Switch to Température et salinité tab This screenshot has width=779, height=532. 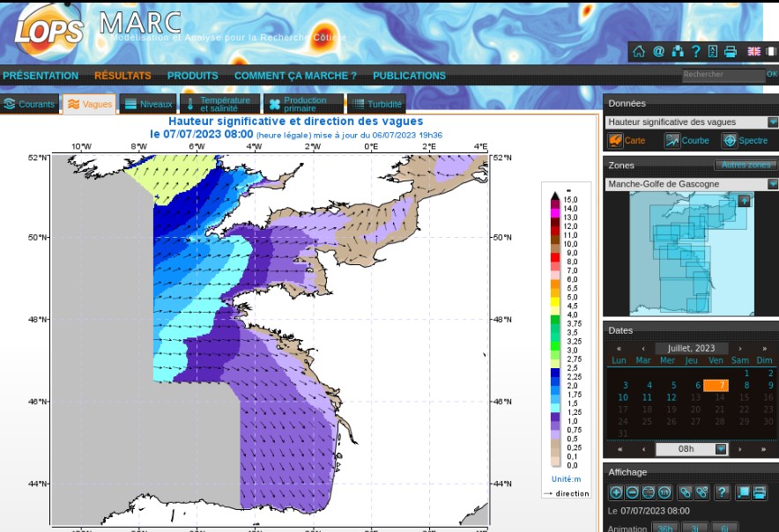point(219,104)
